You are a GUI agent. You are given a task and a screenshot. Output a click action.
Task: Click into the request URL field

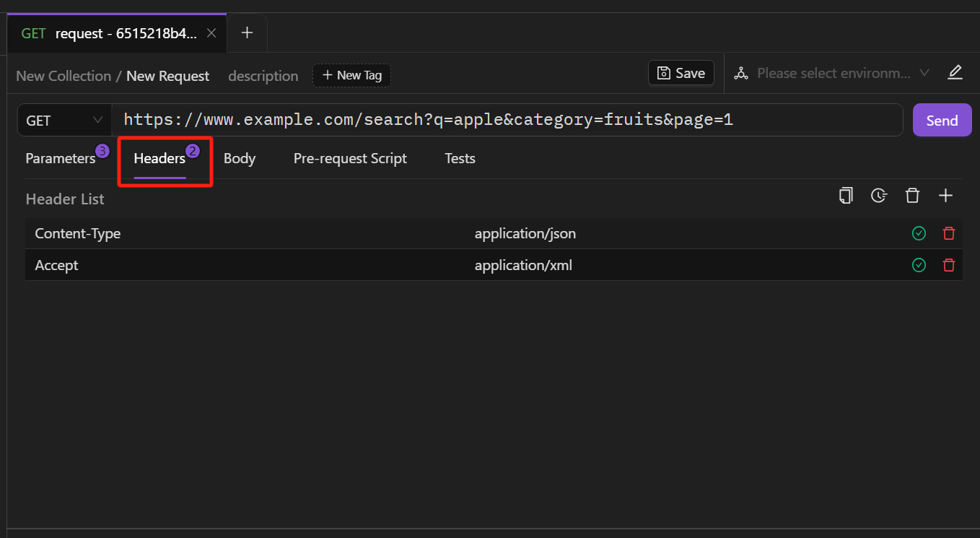click(507, 120)
